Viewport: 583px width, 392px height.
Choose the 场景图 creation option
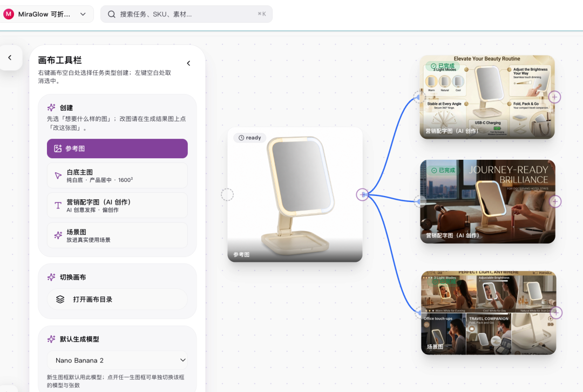[117, 235]
